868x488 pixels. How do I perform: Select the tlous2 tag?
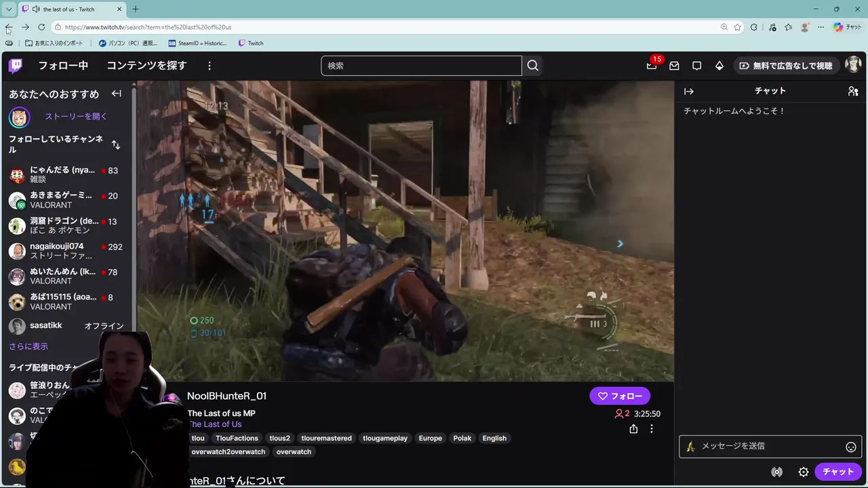point(279,439)
